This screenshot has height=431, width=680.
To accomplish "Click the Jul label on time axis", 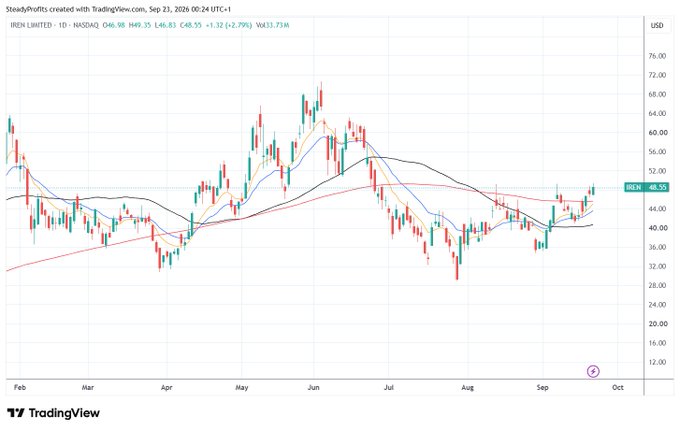I will click(389, 387).
